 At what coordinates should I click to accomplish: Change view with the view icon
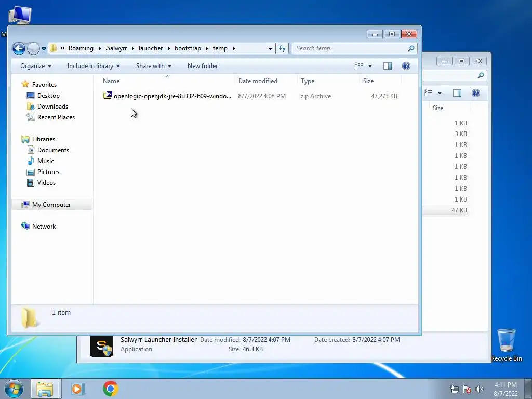pos(358,66)
